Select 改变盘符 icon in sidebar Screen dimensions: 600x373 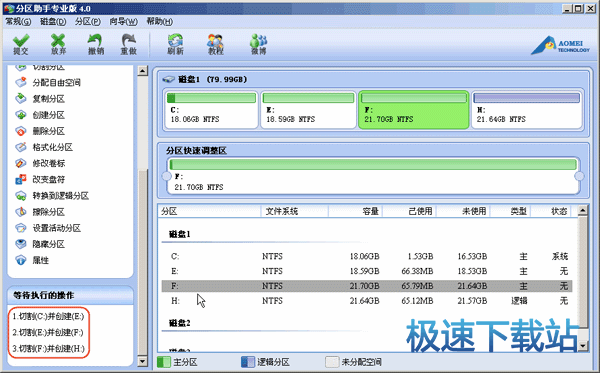click(x=21, y=179)
